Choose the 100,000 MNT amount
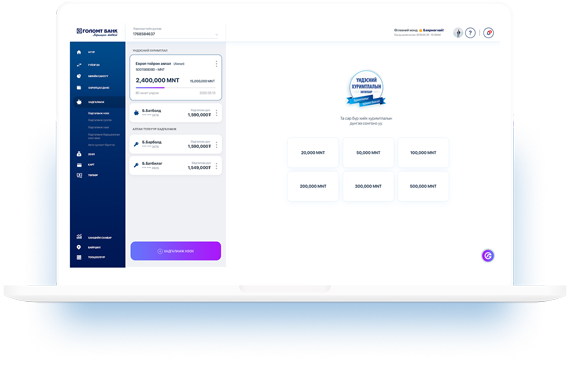Viewport: 570px width, 366px height. 423,153
